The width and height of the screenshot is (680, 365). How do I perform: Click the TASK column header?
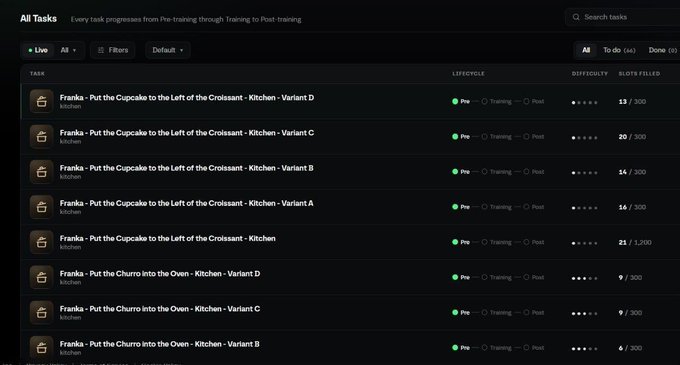[37, 74]
